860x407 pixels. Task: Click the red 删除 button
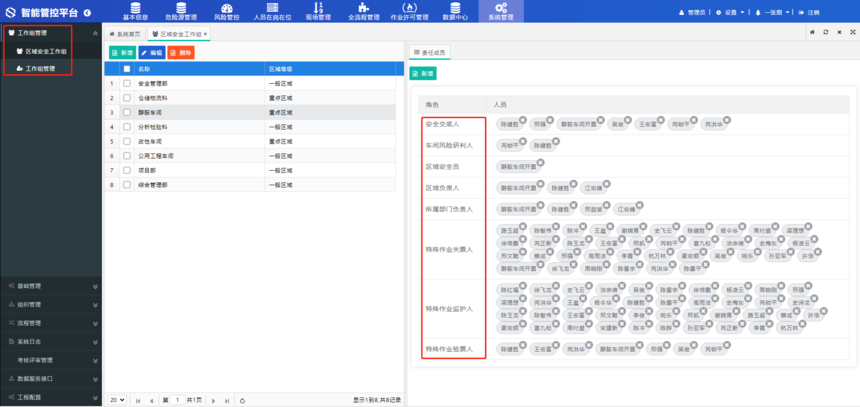(x=181, y=52)
